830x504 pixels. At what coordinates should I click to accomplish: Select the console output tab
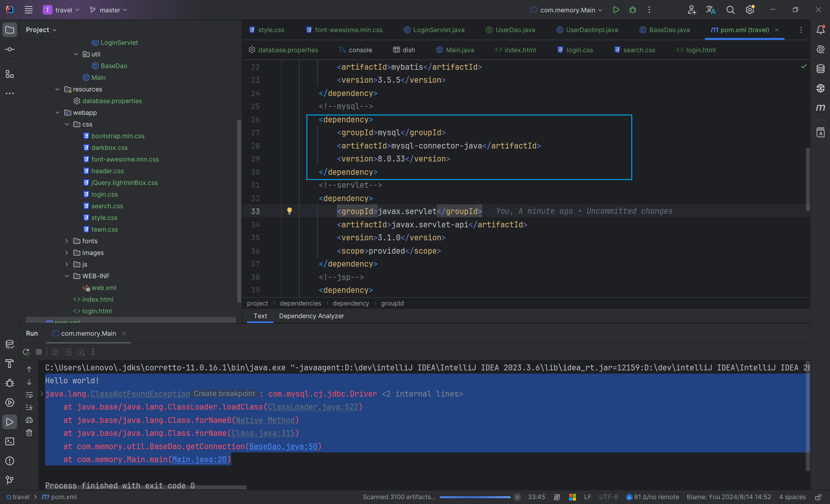[359, 50]
